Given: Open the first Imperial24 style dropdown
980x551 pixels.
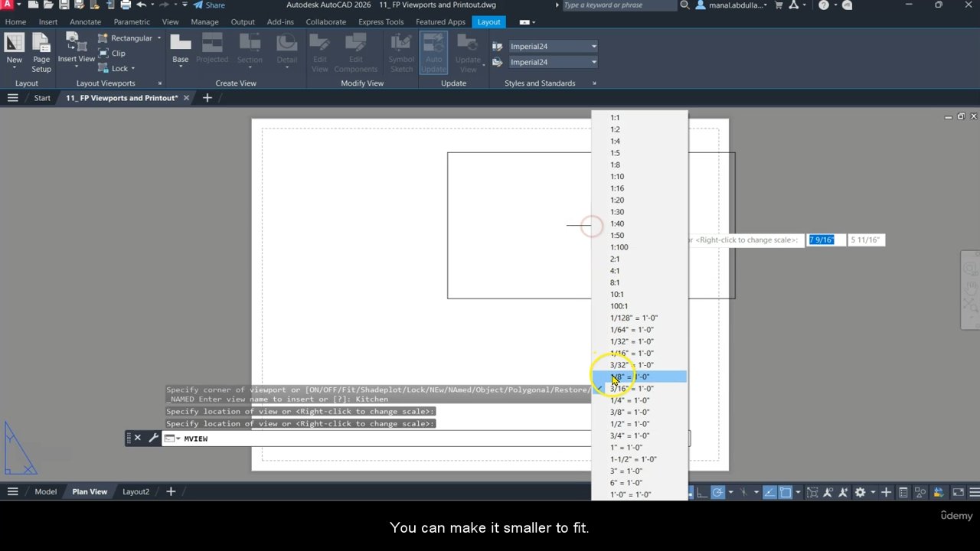Looking at the screenshot, I should pyautogui.click(x=593, y=47).
